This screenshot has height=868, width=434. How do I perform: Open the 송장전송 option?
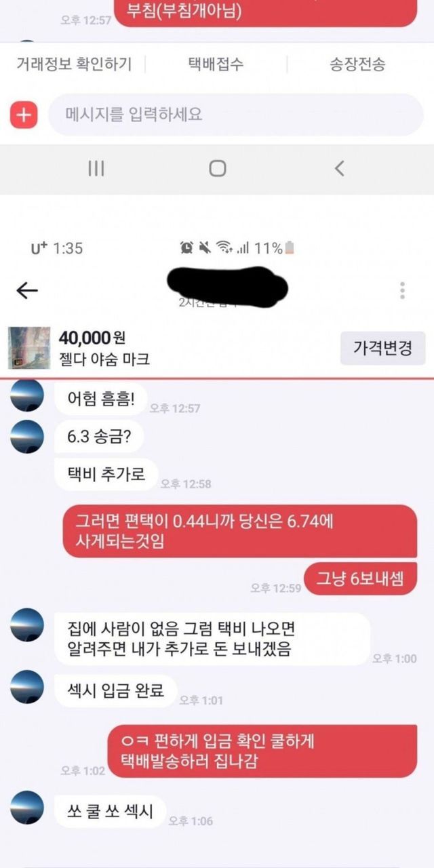[x=357, y=64]
